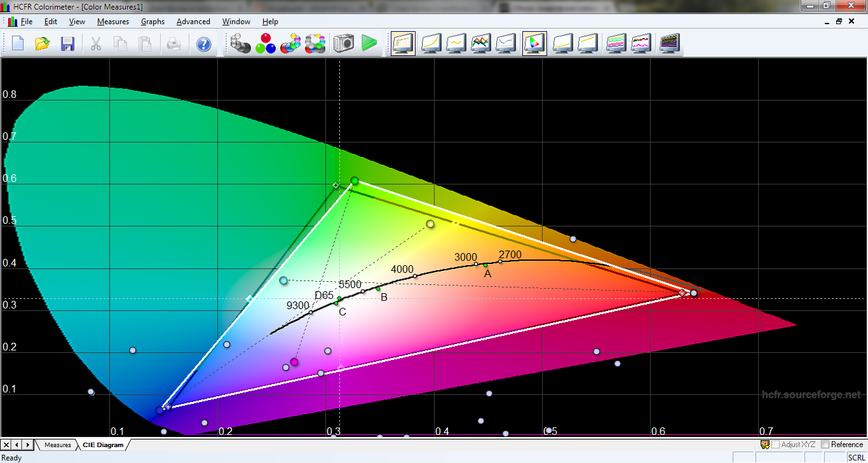Image resolution: width=868 pixels, height=463 pixels.
Task: Toggle the Adjust XYZ checkbox
Action: (775, 445)
